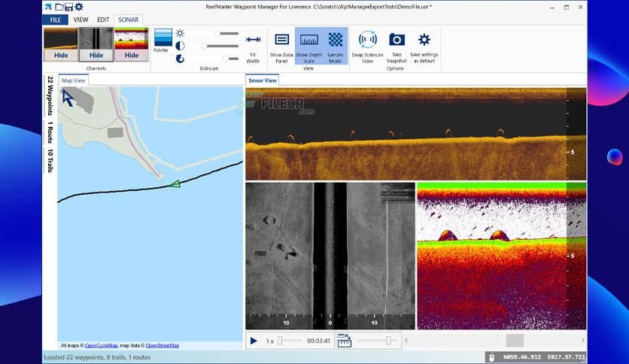Toggle Show Depth Scale
Image resolution: width=629 pixels, height=364 pixels.
[x=309, y=47]
